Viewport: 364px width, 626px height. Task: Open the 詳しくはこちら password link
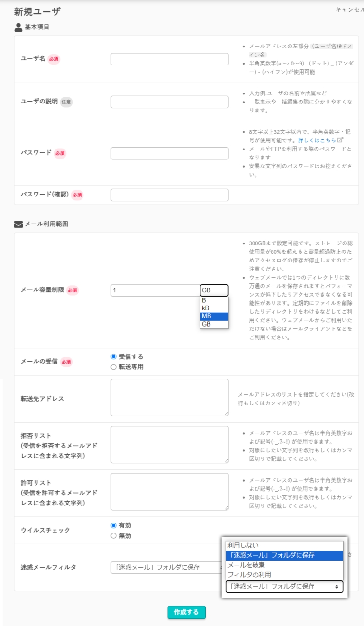coord(317,140)
